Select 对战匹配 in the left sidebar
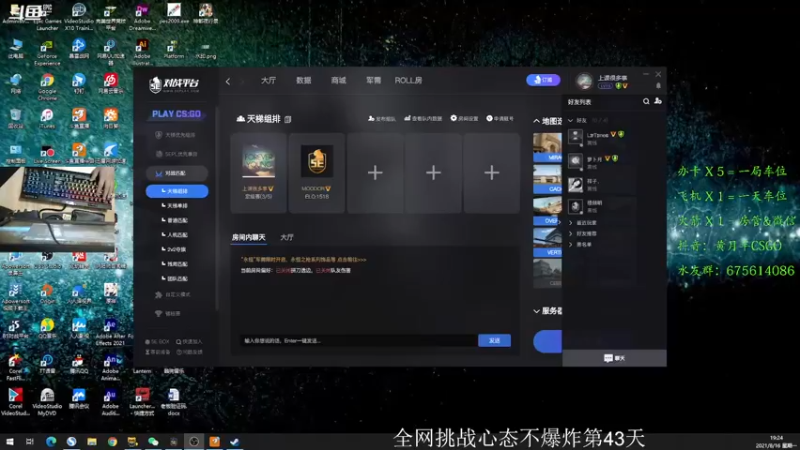The width and height of the screenshot is (800, 450). click(177, 173)
